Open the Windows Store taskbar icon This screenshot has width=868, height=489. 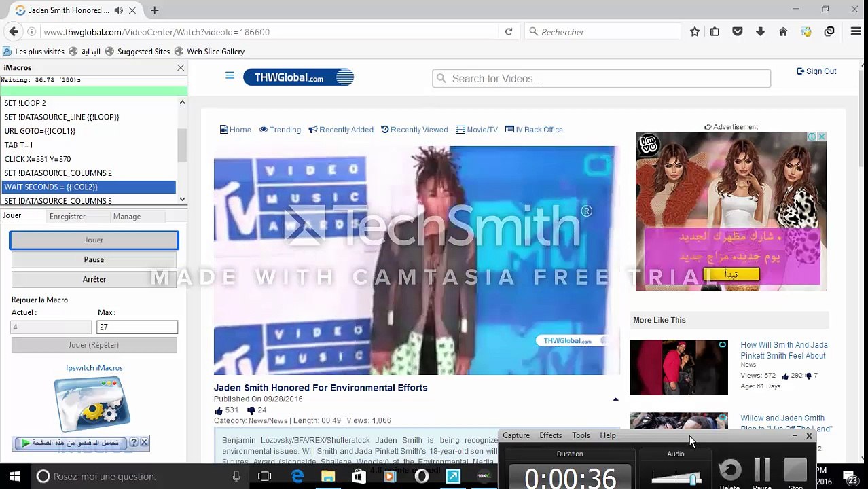point(359,476)
